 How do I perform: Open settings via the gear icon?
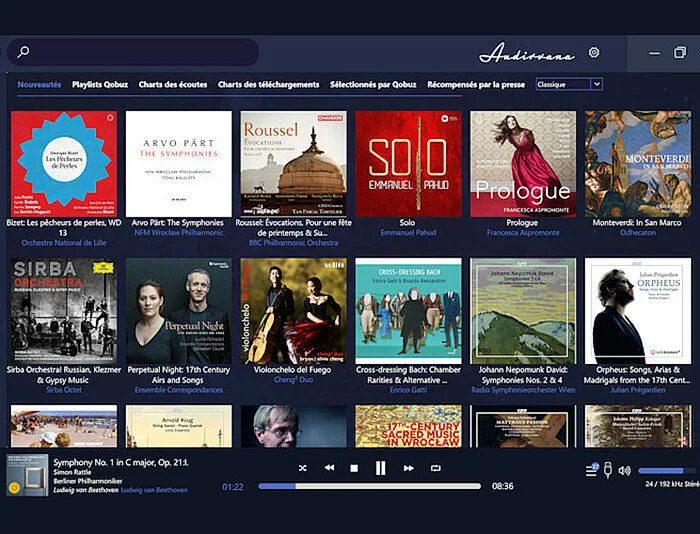594,52
